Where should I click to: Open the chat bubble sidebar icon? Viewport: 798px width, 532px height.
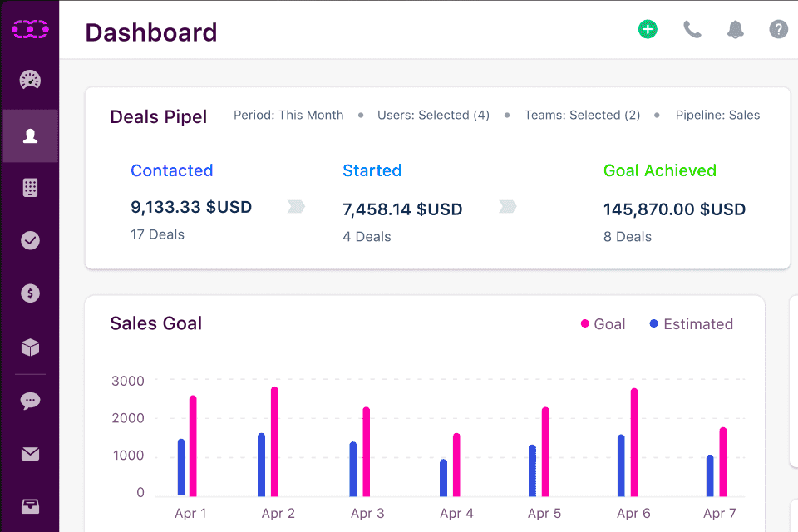pos(30,401)
